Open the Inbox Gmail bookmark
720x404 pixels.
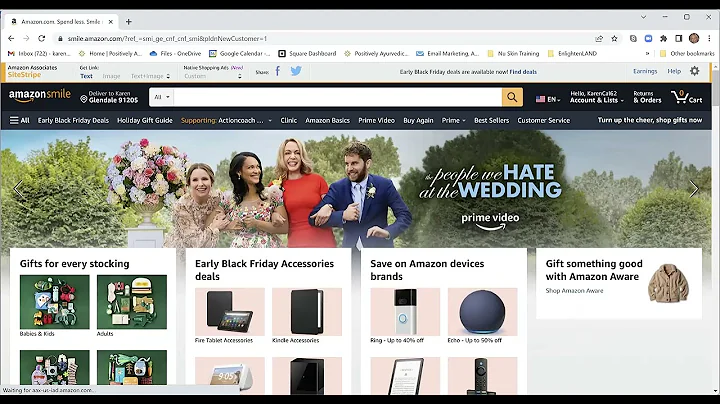pyautogui.click(x=39, y=54)
